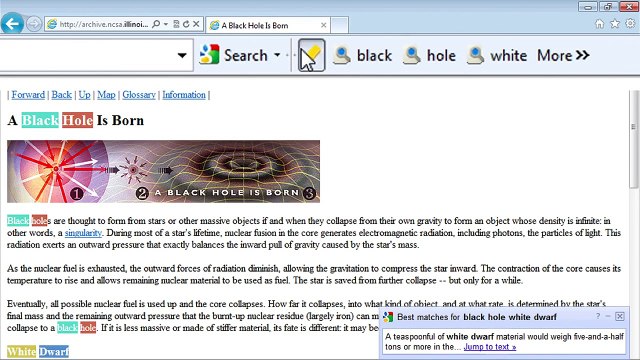Click the Google Search button
The height and width of the screenshot is (360, 640).
[233, 55]
